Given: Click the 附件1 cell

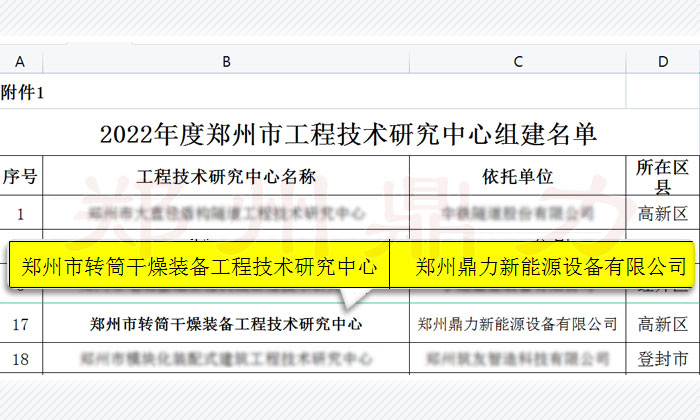Looking at the screenshot, I should (21, 92).
